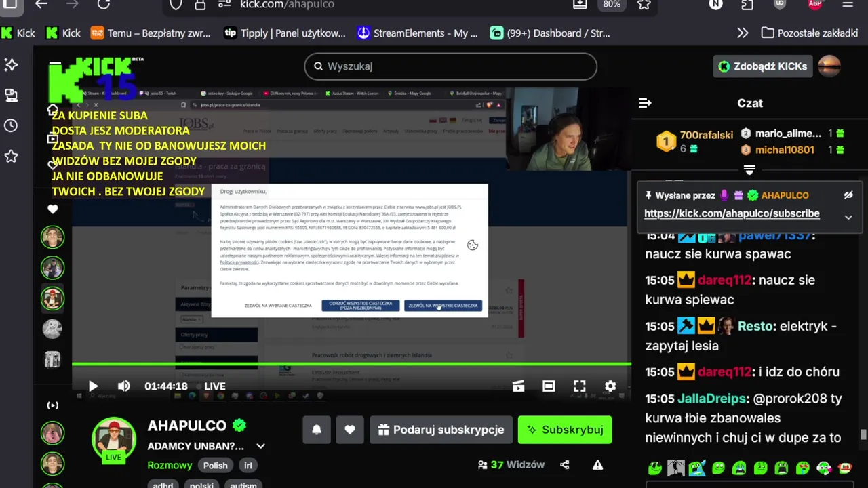Open Tipply panel bookmark
868x488 pixels.
285,33
